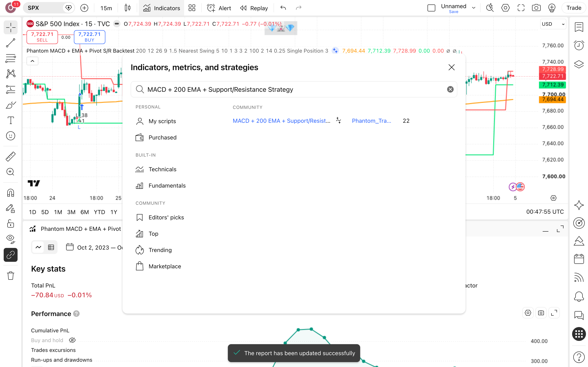
Task: Click the trash remove objects icon
Action: (10, 275)
